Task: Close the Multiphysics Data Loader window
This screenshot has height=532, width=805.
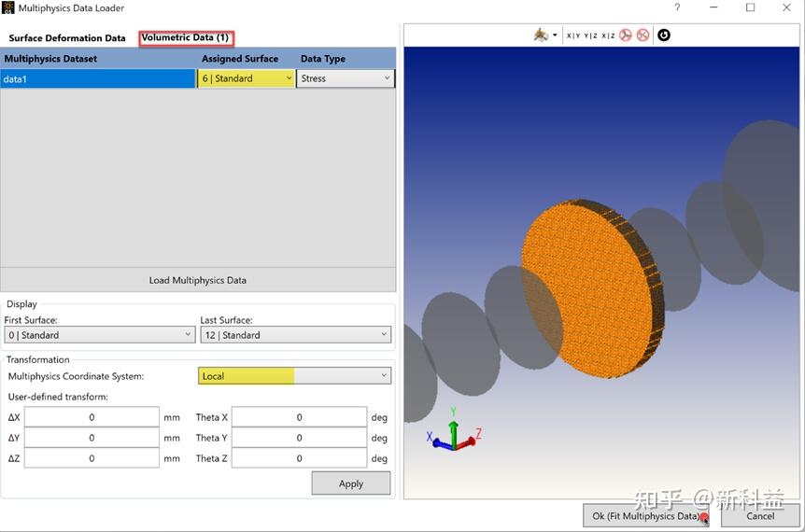Action: pos(786,7)
